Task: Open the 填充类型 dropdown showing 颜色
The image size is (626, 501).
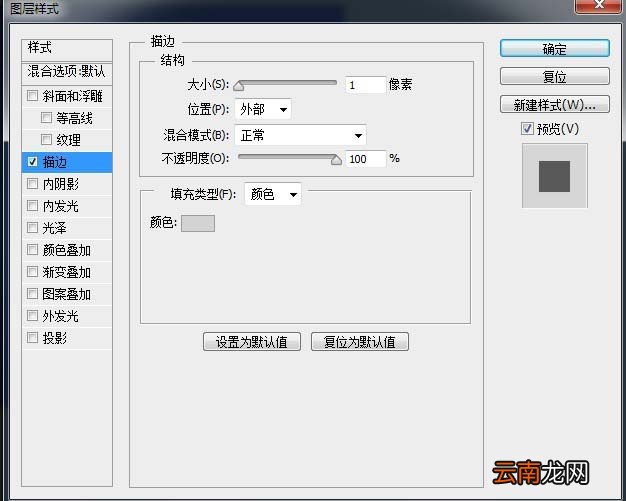Action: [x=273, y=194]
